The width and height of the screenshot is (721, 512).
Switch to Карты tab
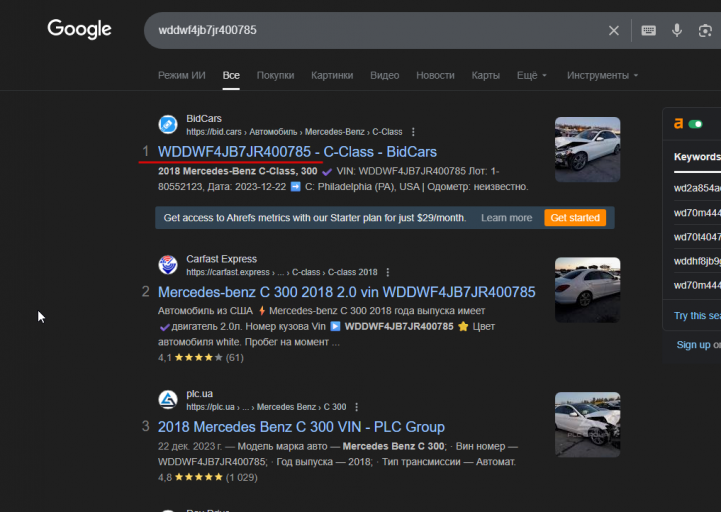pyautogui.click(x=485, y=75)
